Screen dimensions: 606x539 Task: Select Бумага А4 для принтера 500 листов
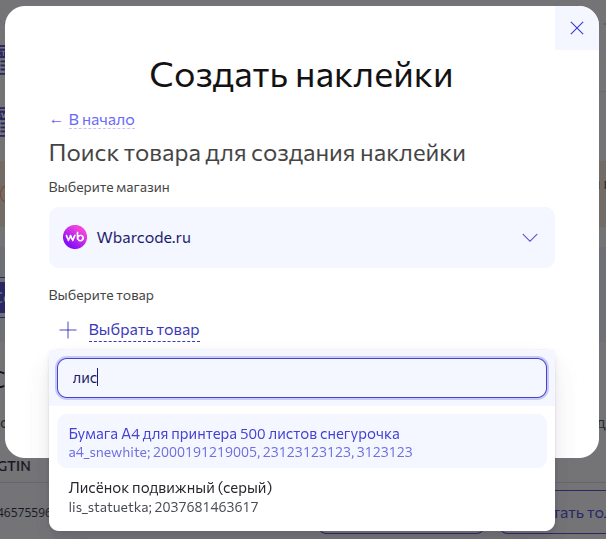234,434
